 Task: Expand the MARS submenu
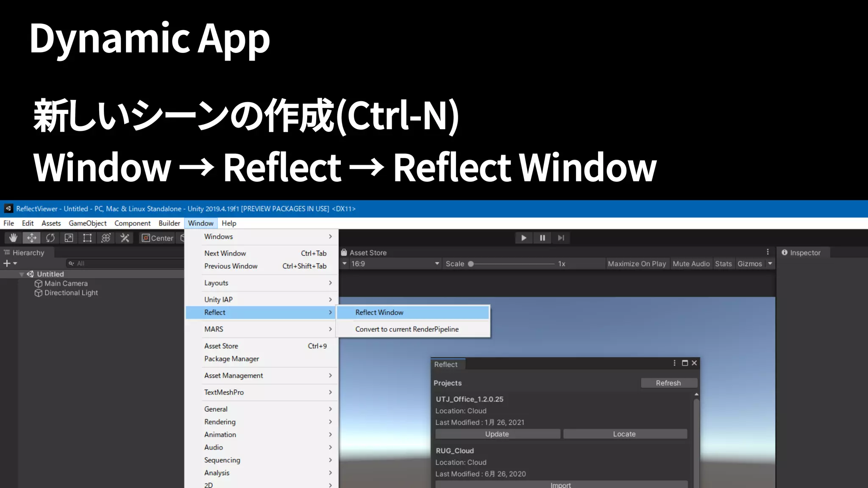[262, 329]
